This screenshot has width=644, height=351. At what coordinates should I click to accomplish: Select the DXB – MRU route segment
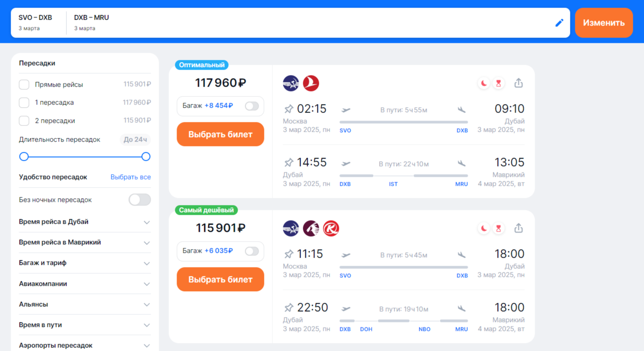(x=91, y=22)
